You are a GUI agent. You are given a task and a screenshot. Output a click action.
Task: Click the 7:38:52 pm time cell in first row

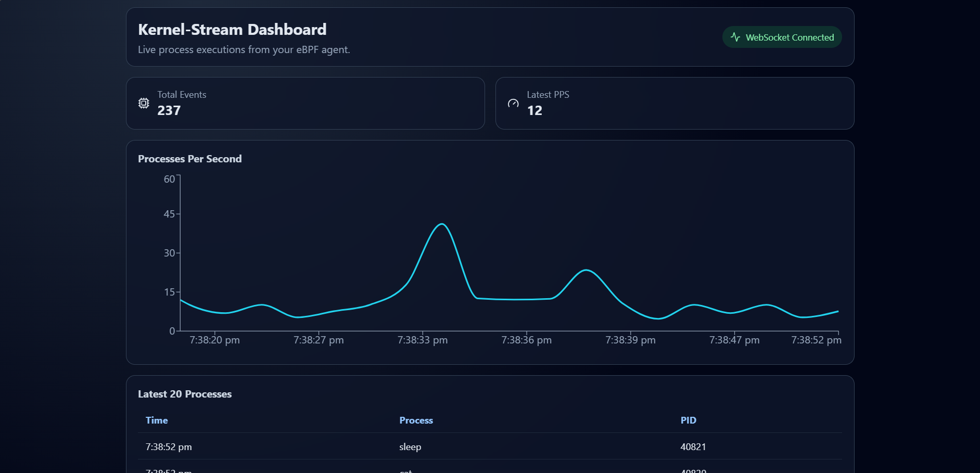click(169, 447)
